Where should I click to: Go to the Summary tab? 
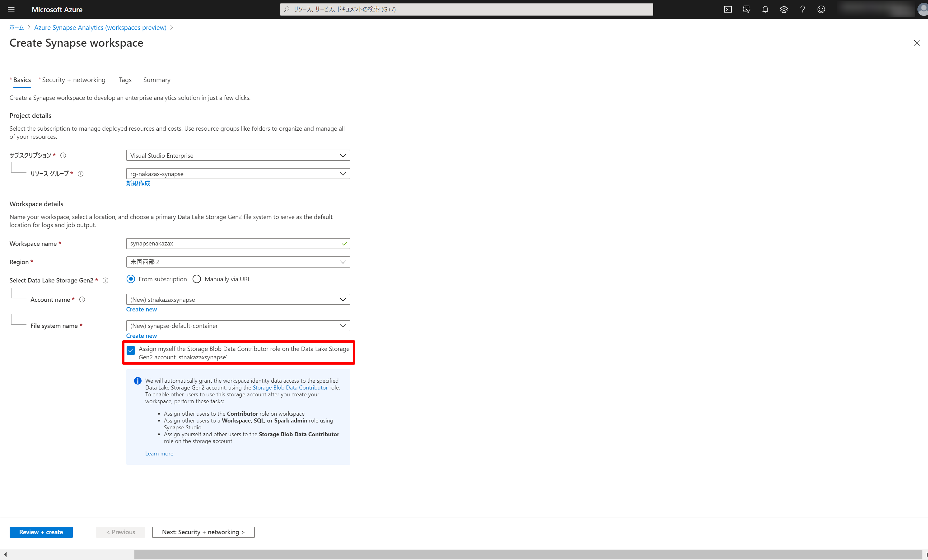pyautogui.click(x=157, y=80)
